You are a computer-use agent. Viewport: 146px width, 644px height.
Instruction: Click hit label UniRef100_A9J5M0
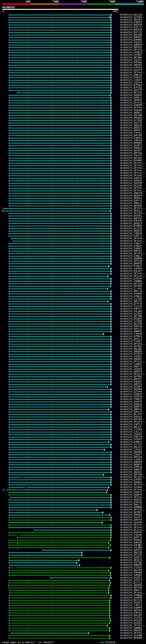point(131,286)
